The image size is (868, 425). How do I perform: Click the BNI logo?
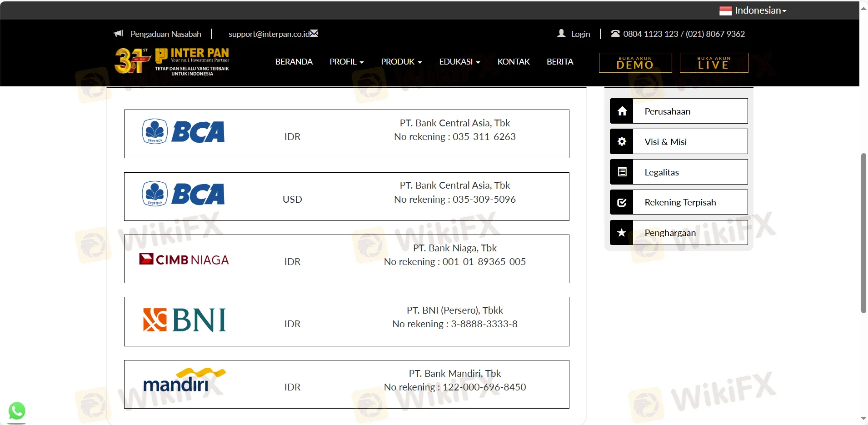185,320
